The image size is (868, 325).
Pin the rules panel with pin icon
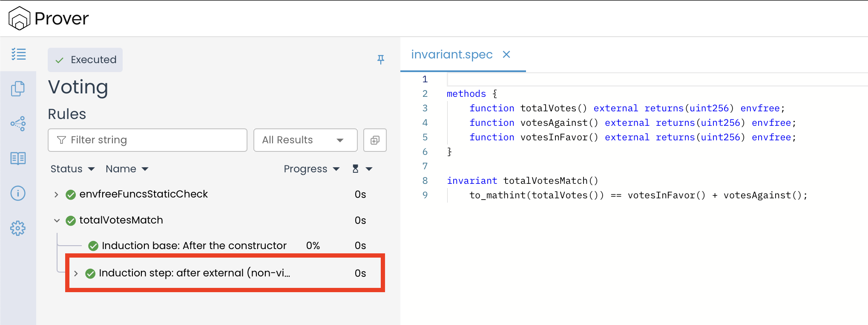pos(381,60)
